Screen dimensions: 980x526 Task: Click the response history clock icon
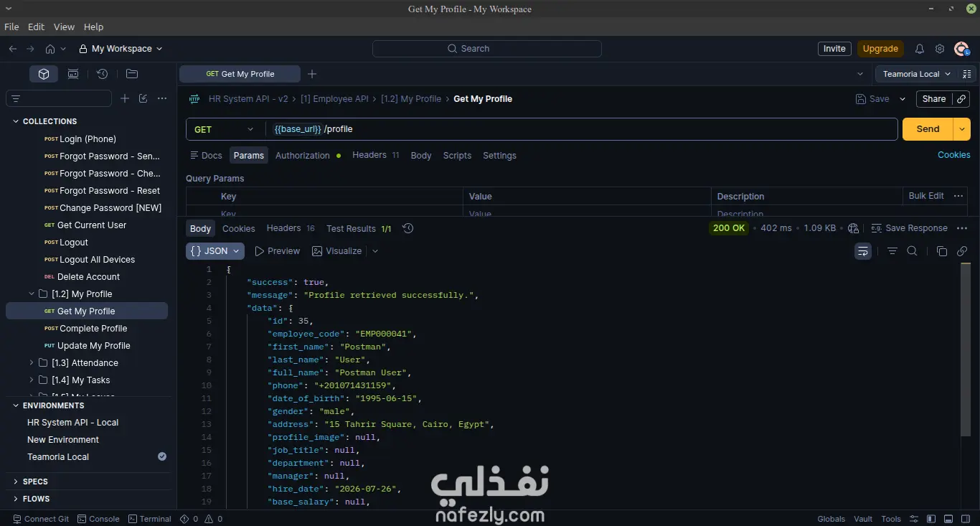pos(408,228)
